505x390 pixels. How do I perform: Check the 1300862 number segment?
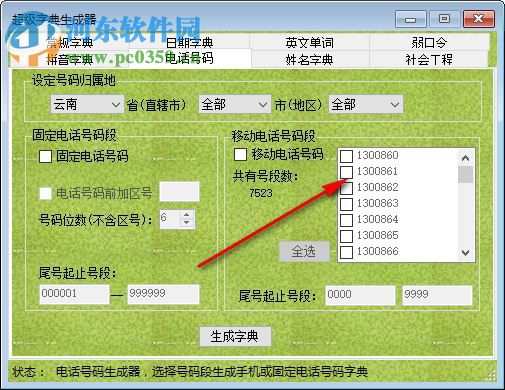(346, 188)
